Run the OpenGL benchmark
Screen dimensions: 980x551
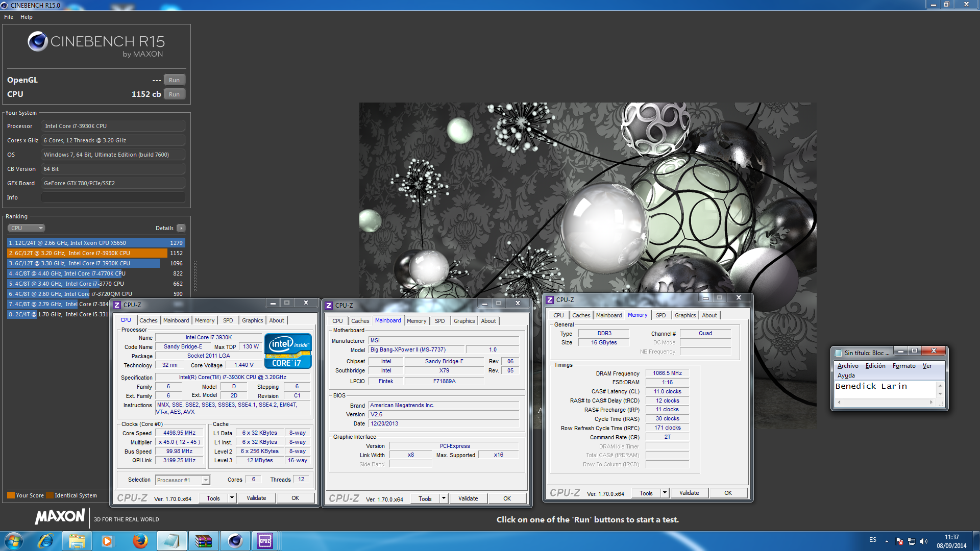[x=174, y=80]
